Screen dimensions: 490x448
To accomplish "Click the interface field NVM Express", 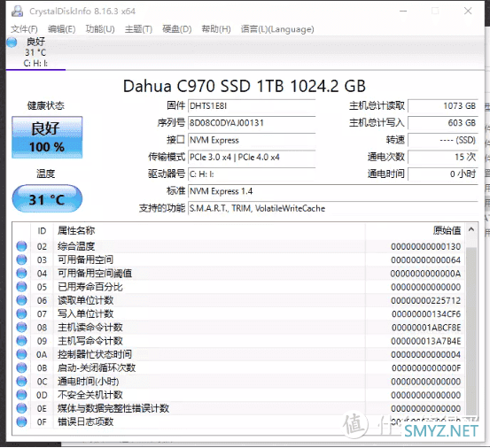I will pos(252,140).
